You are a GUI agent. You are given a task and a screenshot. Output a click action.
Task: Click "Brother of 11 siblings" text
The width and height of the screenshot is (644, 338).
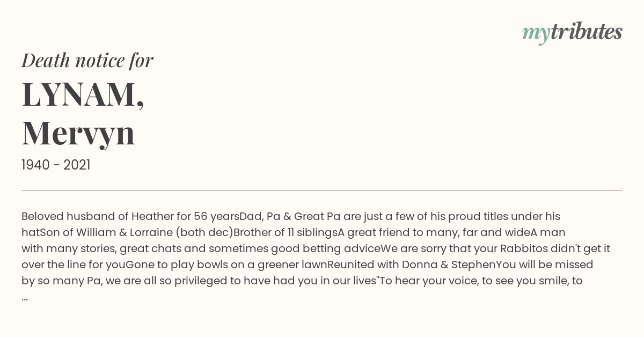pos(286,232)
